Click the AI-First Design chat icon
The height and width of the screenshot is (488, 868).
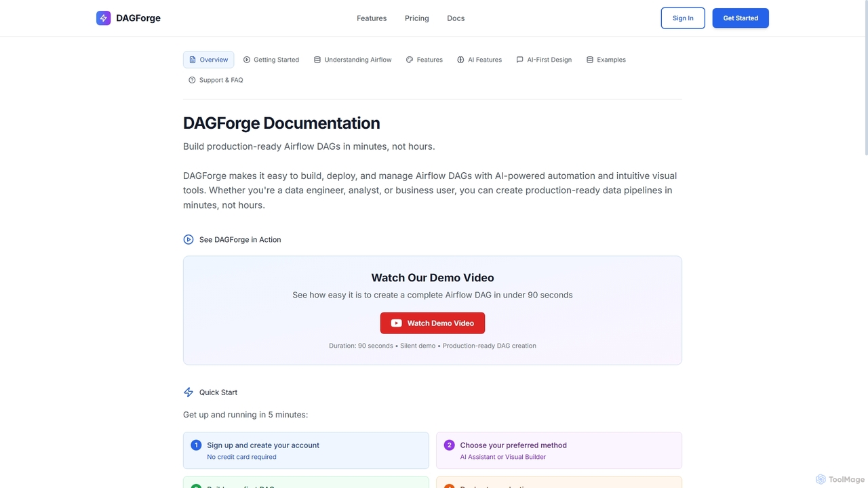[519, 60]
